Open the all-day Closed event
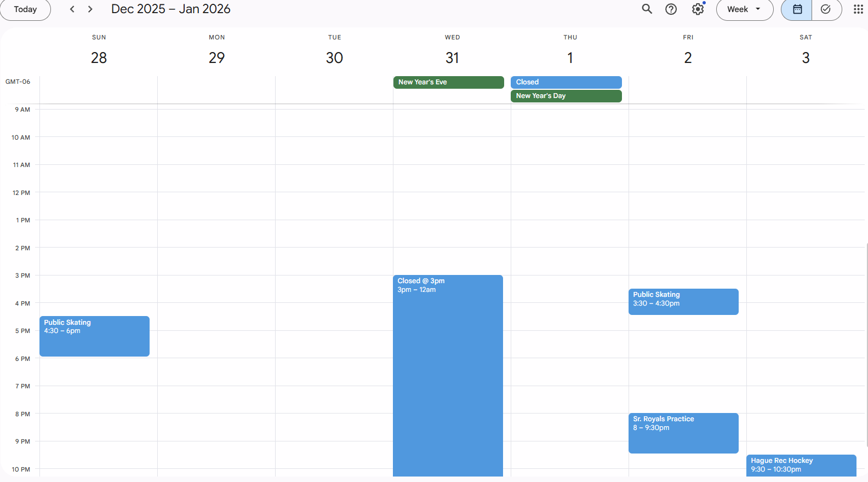The width and height of the screenshot is (868, 482). (x=566, y=82)
